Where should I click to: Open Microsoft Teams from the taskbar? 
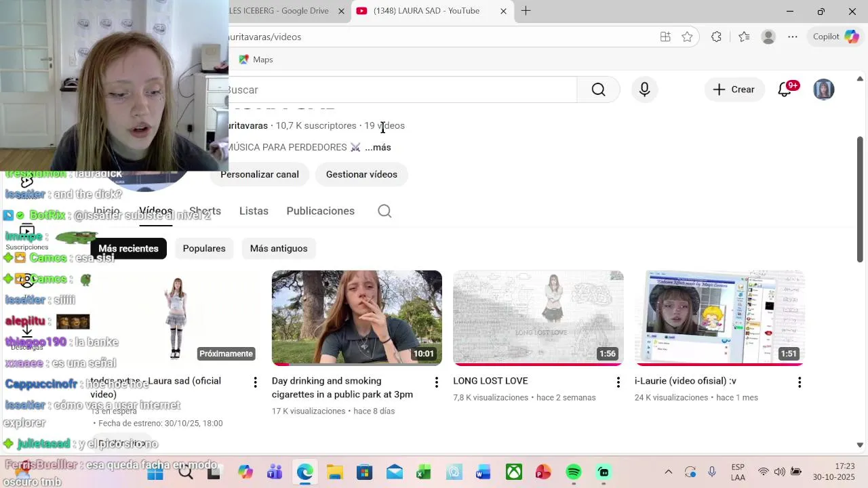(x=275, y=472)
